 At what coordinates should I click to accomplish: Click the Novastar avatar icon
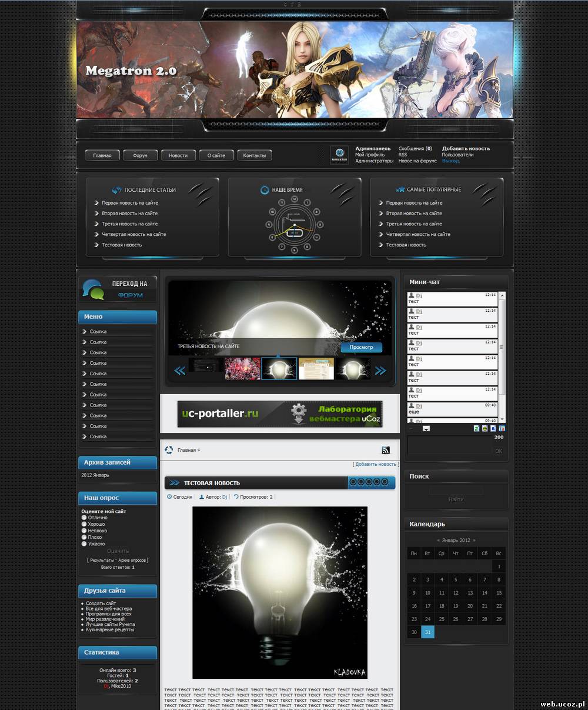click(x=339, y=155)
